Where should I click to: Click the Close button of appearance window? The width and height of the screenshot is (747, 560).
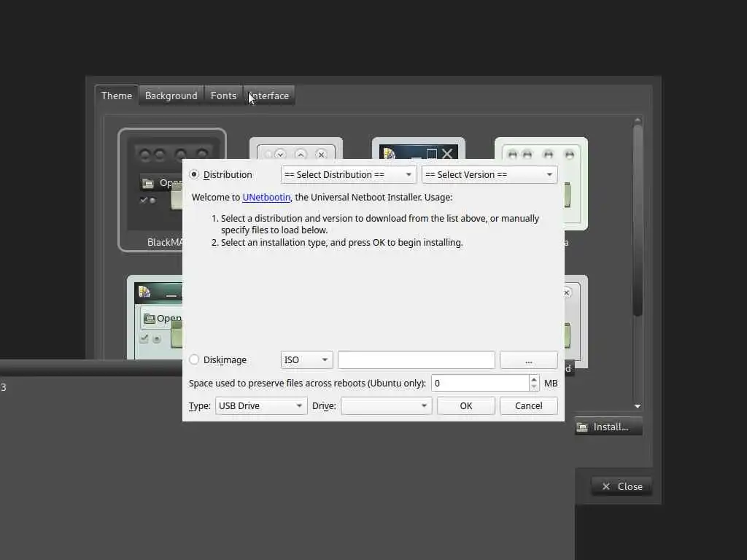(x=622, y=486)
